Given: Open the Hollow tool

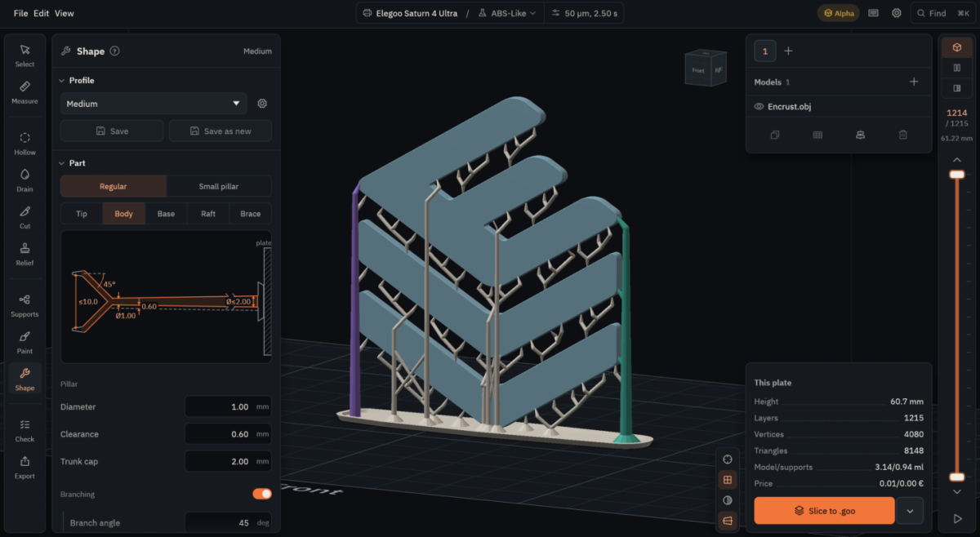Looking at the screenshot, I should pos(24,144).
